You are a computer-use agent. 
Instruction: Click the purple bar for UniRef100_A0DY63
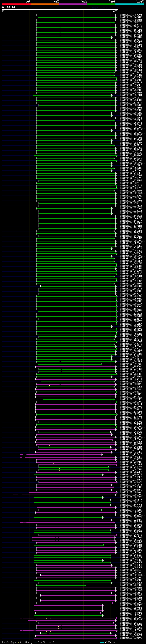73,493
